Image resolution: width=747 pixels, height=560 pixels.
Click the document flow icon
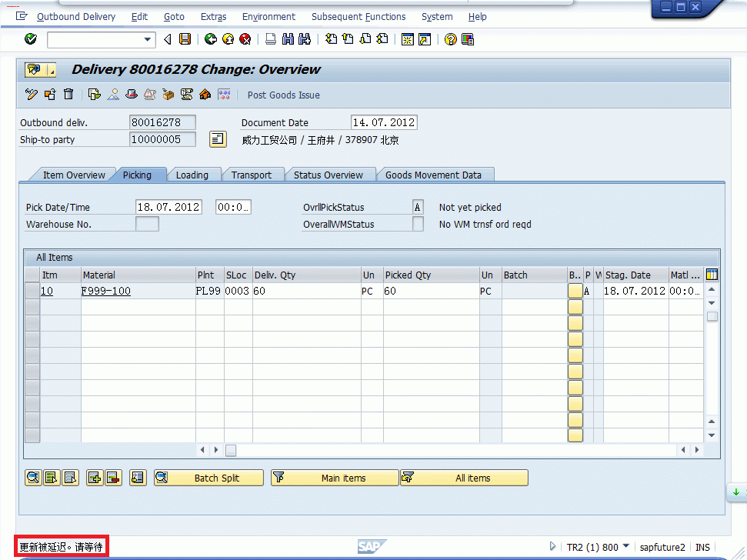95,95
